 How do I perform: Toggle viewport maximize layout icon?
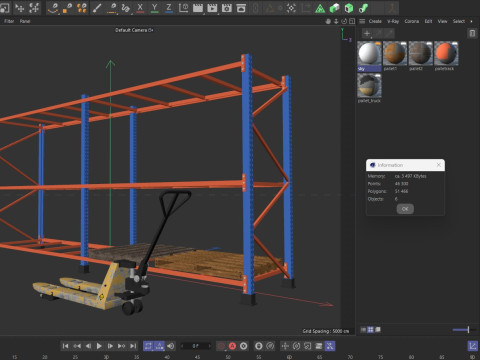click(352, 21)
